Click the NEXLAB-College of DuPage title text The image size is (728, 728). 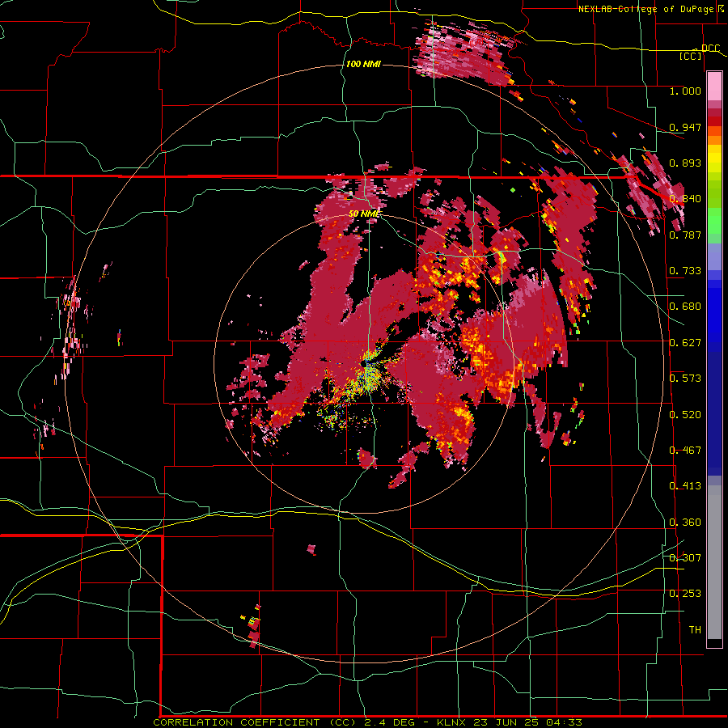coord(646,9)
